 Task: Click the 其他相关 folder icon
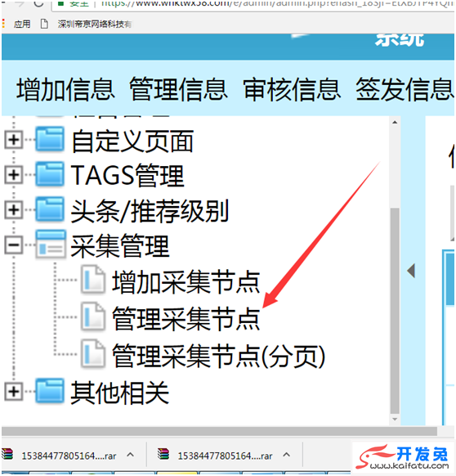click(x=50, y=391)
